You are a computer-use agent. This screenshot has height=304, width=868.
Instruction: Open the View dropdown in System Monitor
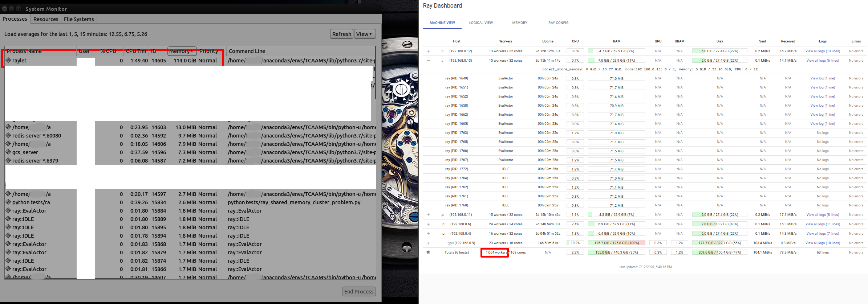coord(364,34)
